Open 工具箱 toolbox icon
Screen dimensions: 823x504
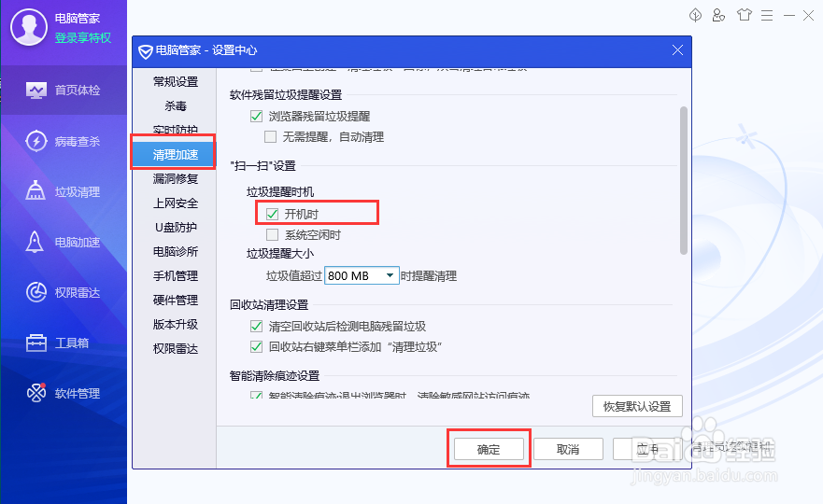36,343
